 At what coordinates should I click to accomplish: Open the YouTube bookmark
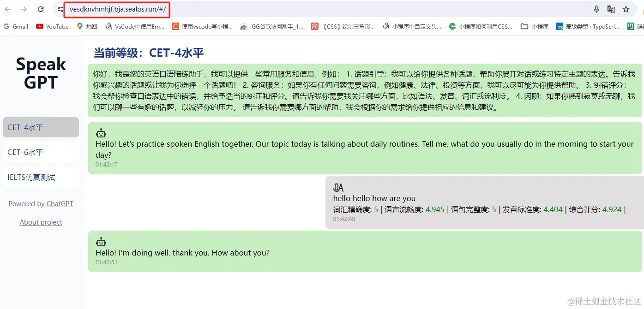coord(52,26)
